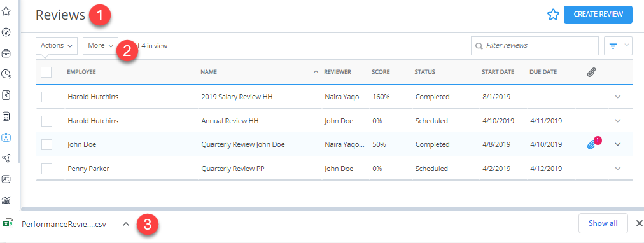
Task: Tick checkbox for 2019 Salary Review HH
Action: tap(47, 97)
